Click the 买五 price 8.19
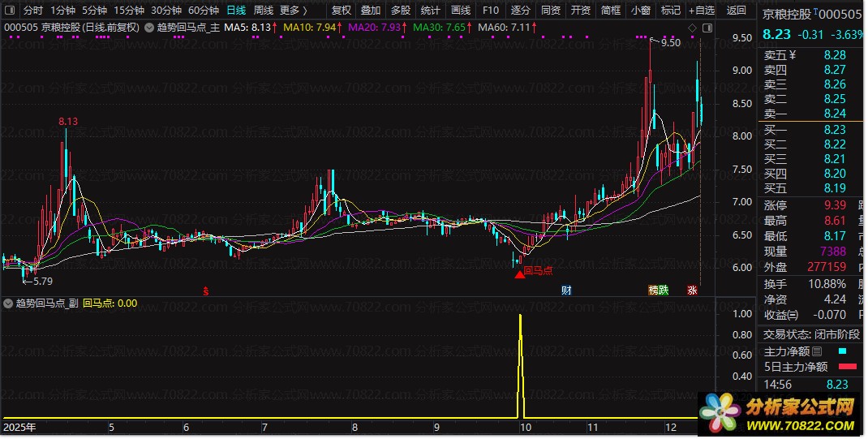This screenshot has height=439, width=868. tap(835, 188)
